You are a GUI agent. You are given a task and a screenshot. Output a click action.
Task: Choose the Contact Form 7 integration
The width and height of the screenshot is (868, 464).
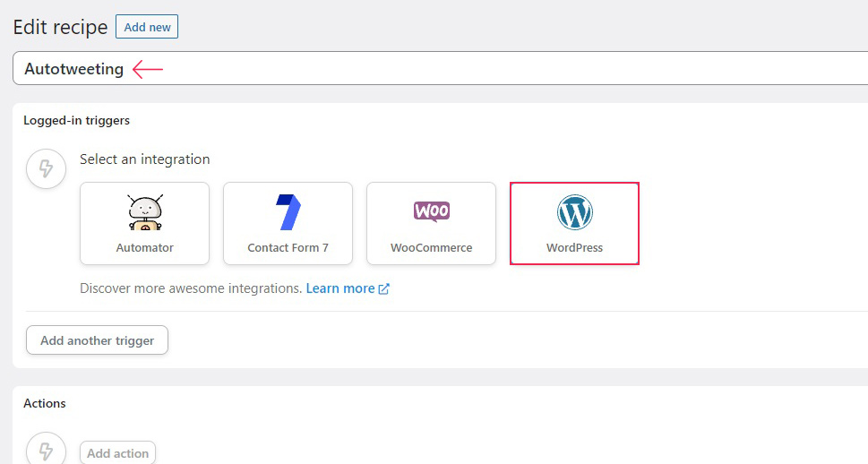tap(288, 224)
